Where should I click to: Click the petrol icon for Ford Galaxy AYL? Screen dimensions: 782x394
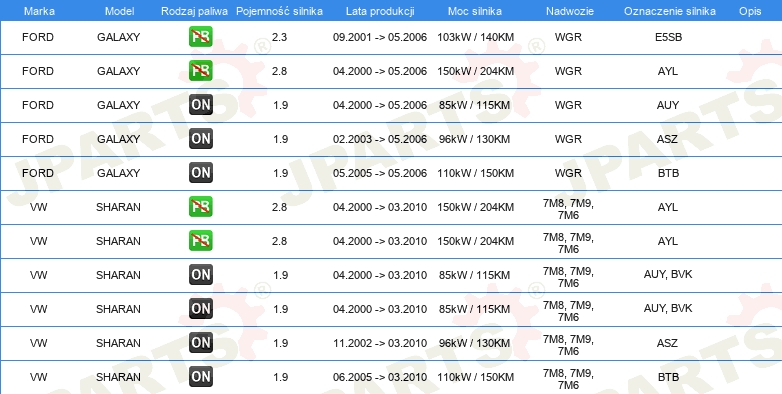click(200, 71)
